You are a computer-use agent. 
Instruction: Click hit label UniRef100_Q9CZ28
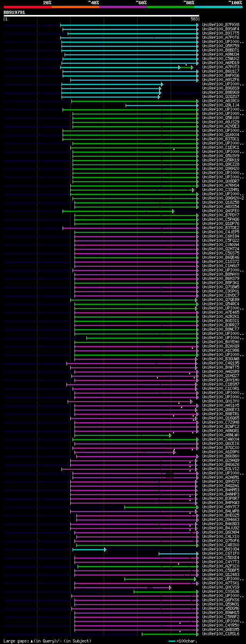click(221, 164)
